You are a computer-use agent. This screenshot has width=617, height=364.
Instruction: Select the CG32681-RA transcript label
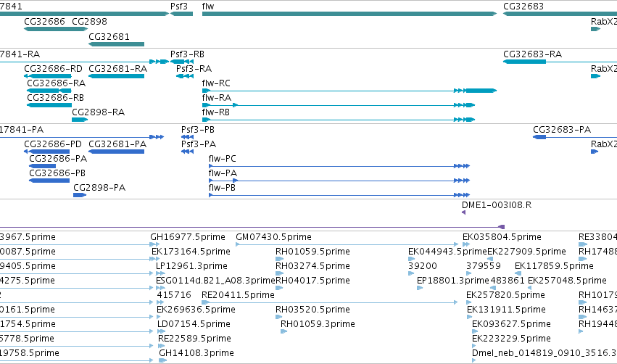pos(118,68)
